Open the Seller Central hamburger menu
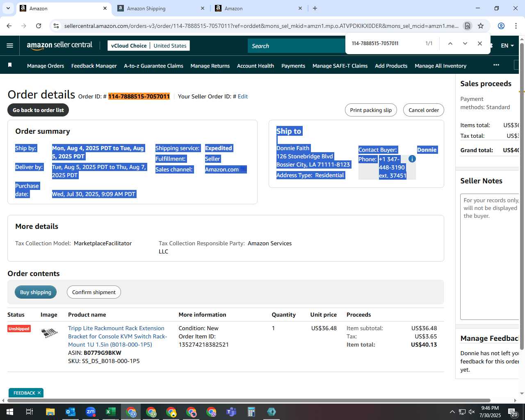525x420 pixels. click(10, 46)
